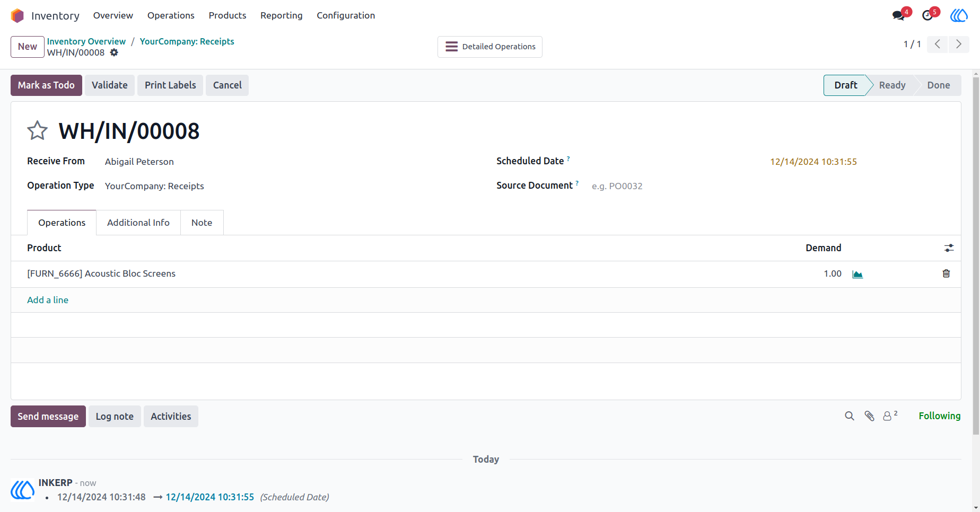This screenshot has width=980, height=512.
Task: Click the WH/IN/00008 reference title
Action: pos(129,131)
